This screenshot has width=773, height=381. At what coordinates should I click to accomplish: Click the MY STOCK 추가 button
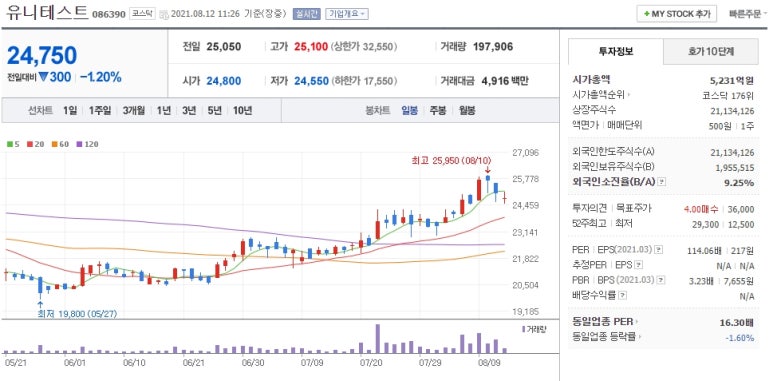pyautogui.click(x=676, y=14)
